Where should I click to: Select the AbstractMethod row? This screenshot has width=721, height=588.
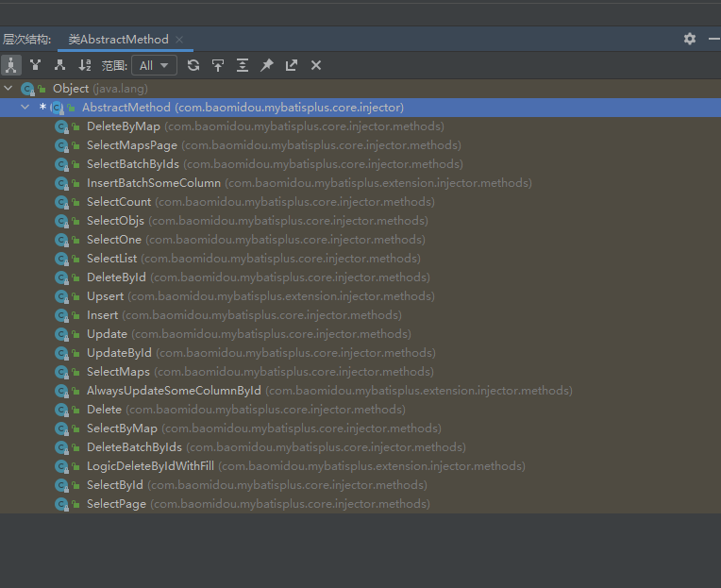click(360, 107)
